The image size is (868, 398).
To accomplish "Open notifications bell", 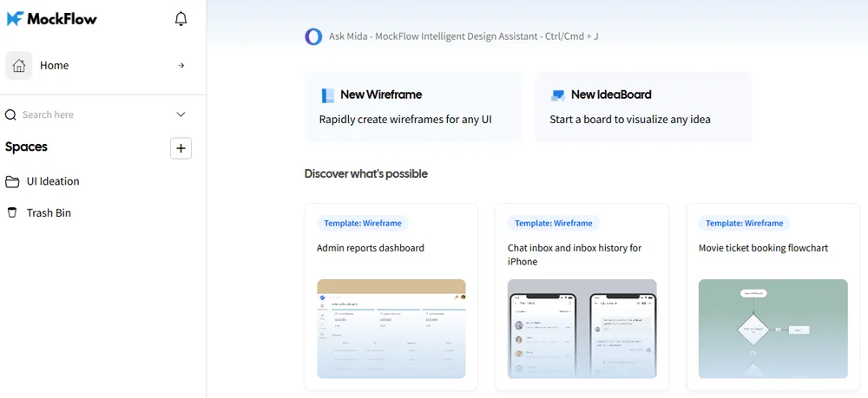I will (181, 19).
